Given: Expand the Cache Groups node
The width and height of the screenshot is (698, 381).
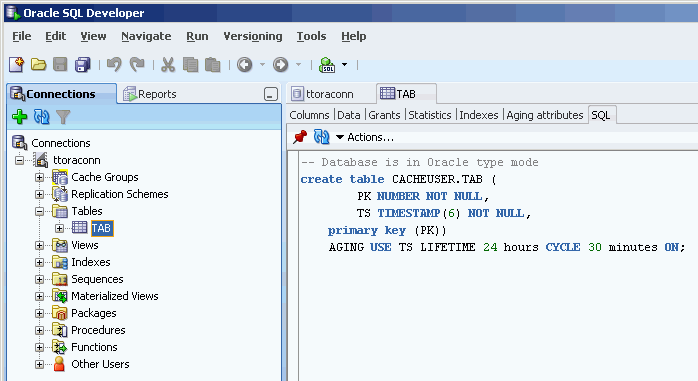Looking at the screenshot, I should pyautogui.click(x=39, y=178).
